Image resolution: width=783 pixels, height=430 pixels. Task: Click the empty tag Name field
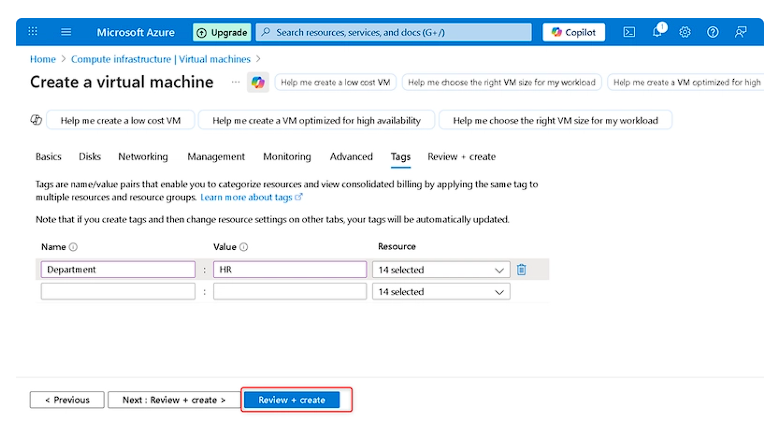pyautogui.click(x=118, y=292)
